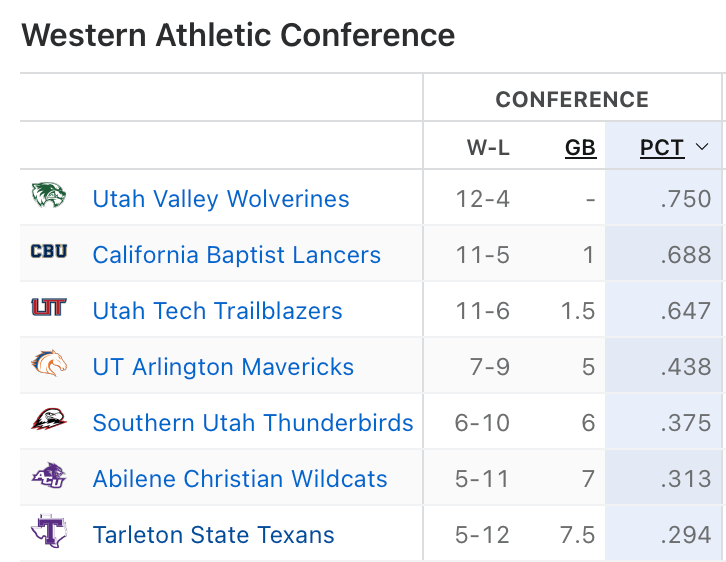Click the Southern Utah Thunderbirds logo
The height and width of the screenshot is (562, 726).
[48, 420]
